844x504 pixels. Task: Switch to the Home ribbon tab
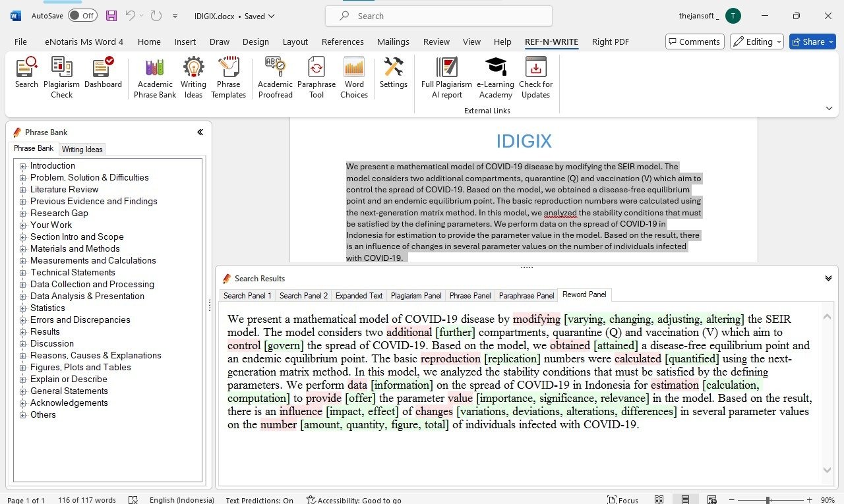[149, 42]
